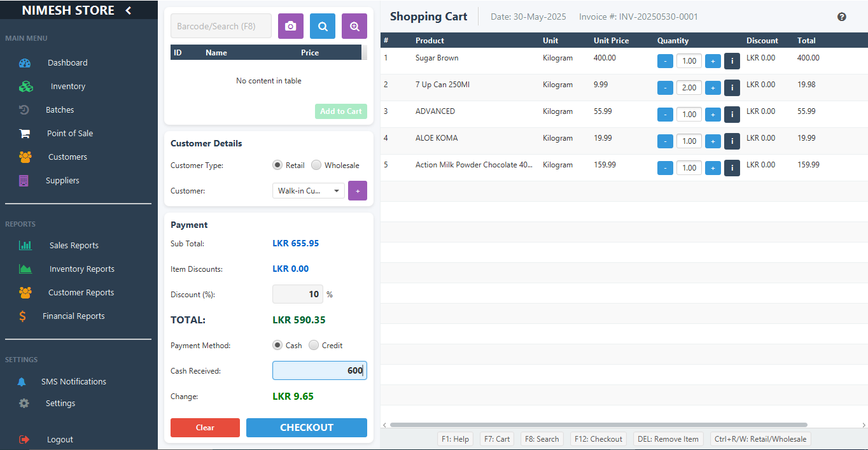Click the SMS Notifications bell icon
868x450 pixels.
(22, 382)
